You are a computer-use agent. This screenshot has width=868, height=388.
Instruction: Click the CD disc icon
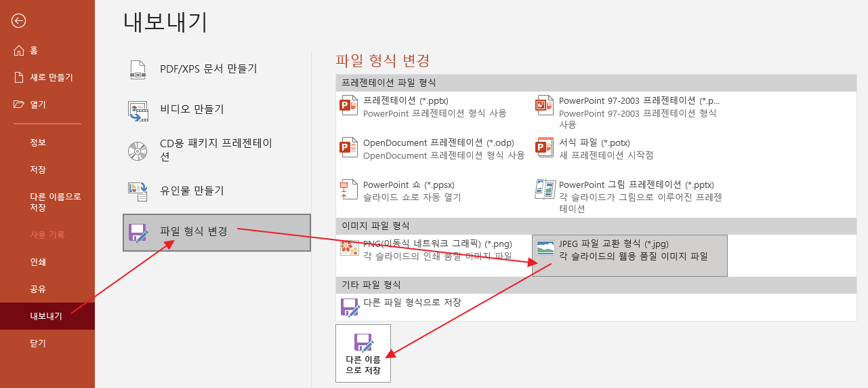(138, 151)
